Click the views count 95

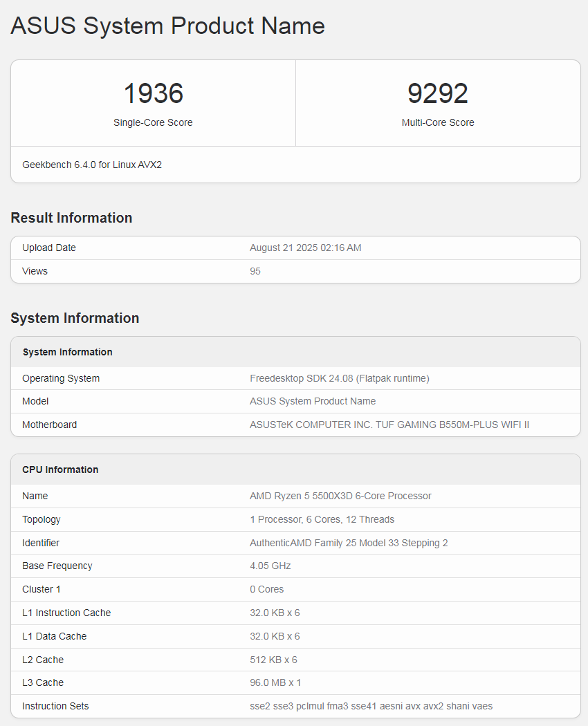[x=255, y=271]
